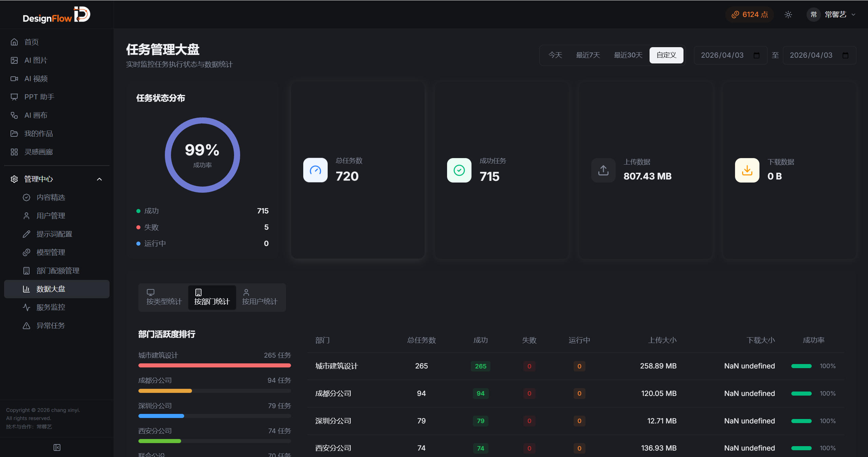
Task: Open 异常任务 warning menu item
Action: [x=50, y=326]
